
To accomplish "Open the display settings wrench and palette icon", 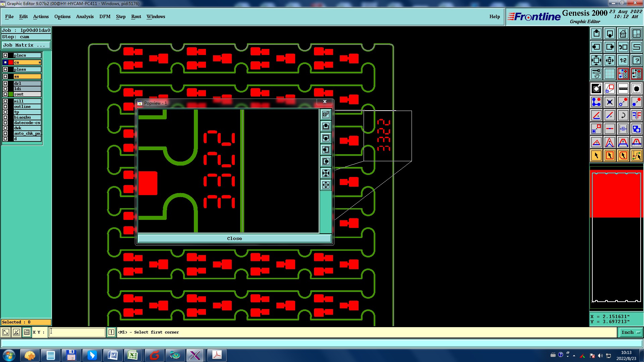I will [596, 74].
